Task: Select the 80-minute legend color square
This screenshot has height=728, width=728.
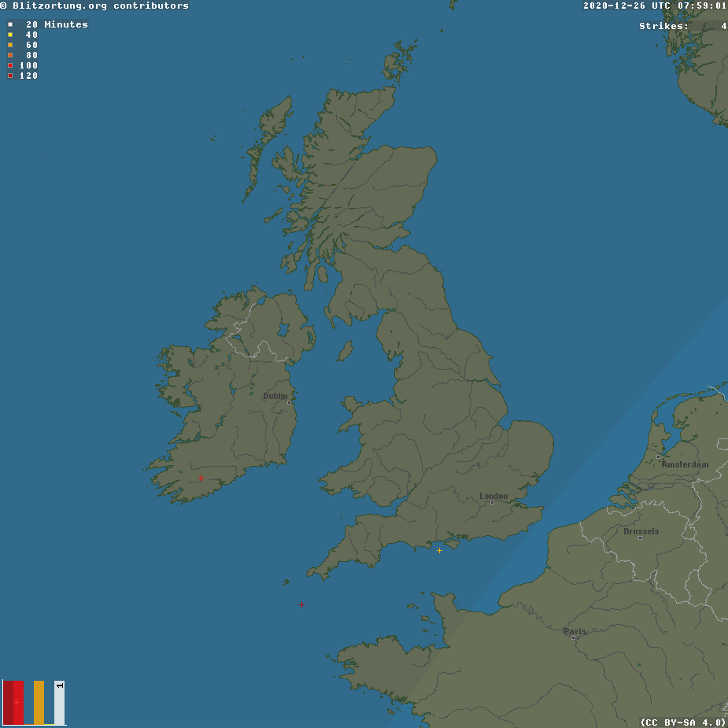Action: point(10,55)
